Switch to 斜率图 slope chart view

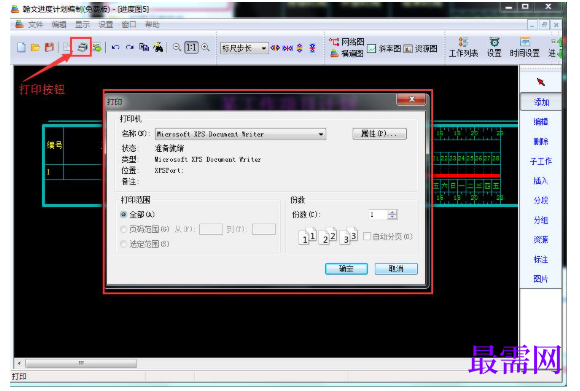point(384,48)
